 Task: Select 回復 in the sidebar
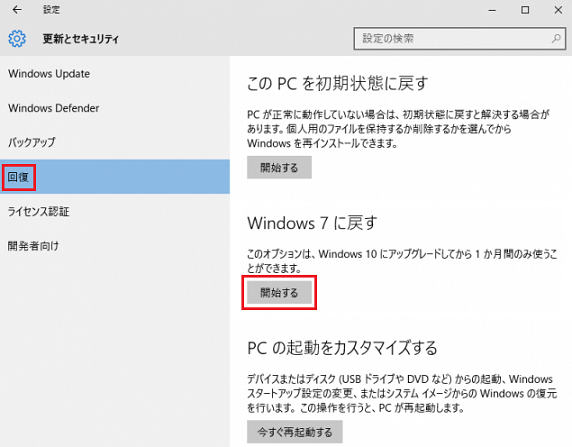(115, 177)
